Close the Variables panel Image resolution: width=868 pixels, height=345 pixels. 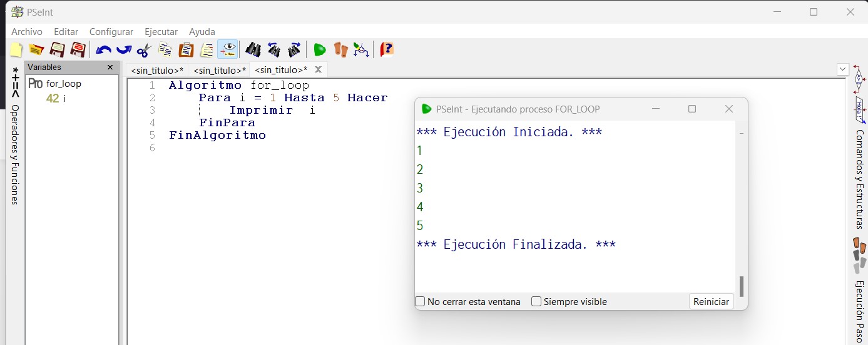[x=110, y=67]
